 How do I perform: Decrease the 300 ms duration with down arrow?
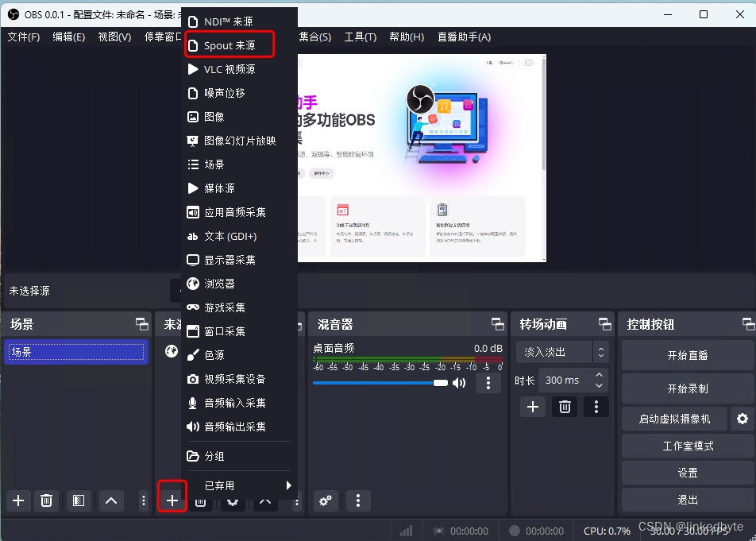[x=599, y=386]
